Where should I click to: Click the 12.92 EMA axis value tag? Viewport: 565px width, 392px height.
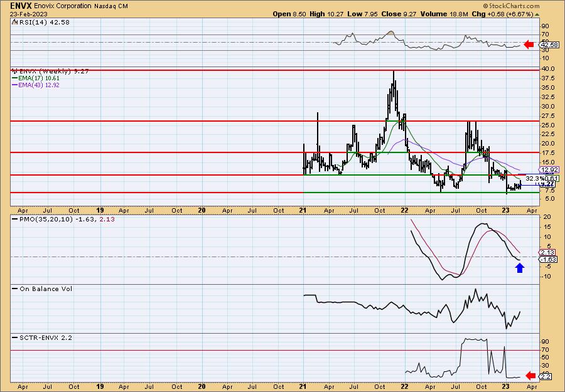pyautogui.click(x=549, y=169)
